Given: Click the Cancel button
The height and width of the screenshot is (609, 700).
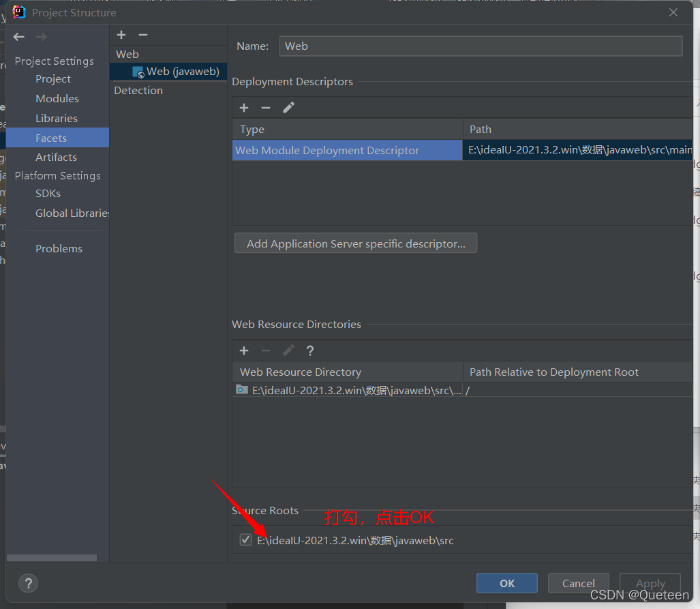Looking at the screenshot, I should [578, 583].
